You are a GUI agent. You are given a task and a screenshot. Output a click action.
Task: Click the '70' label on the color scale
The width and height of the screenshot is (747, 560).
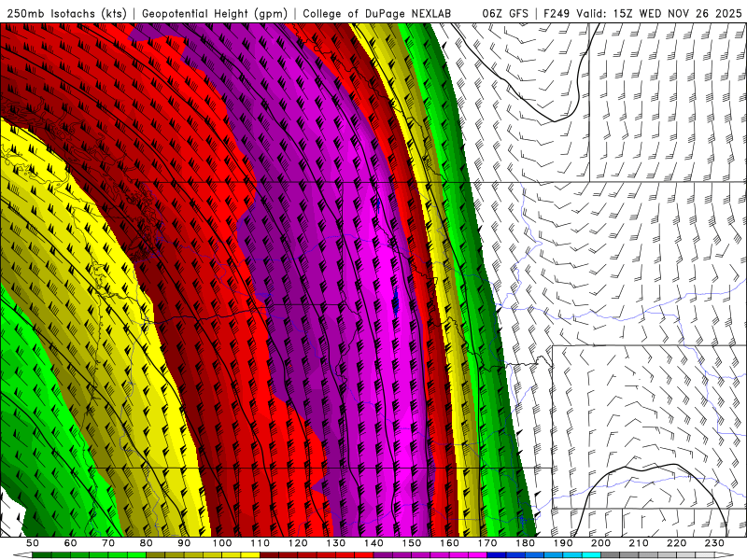108,543
